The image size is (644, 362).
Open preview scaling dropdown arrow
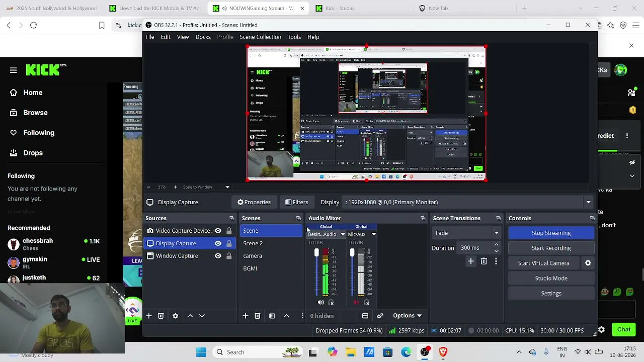[x=227, y=187]
